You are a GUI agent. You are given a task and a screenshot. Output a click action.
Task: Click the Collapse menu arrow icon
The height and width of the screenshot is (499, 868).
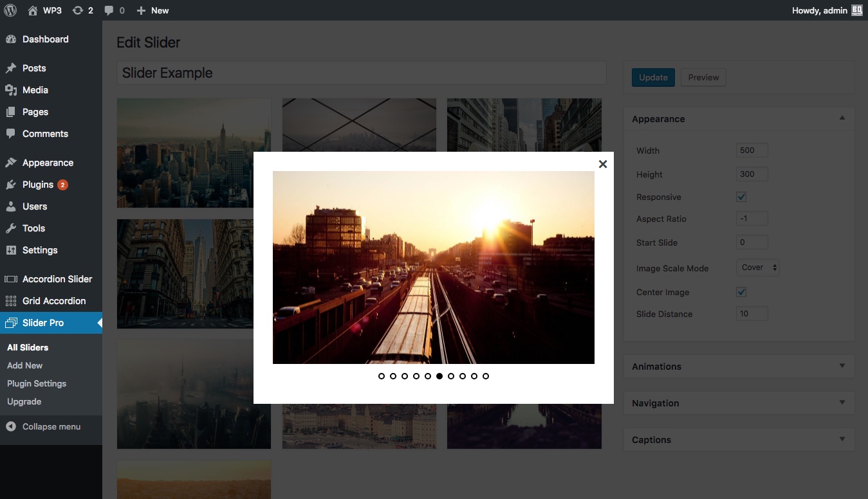(10, 426)
